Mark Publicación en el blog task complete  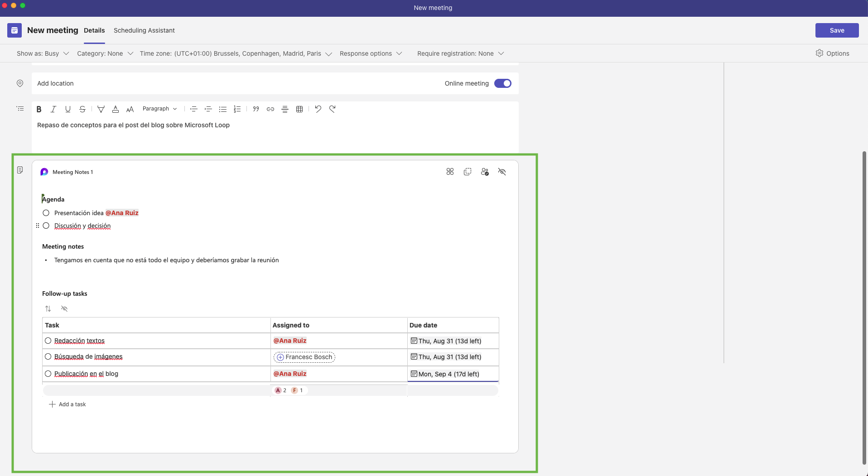tap(48, 374)
